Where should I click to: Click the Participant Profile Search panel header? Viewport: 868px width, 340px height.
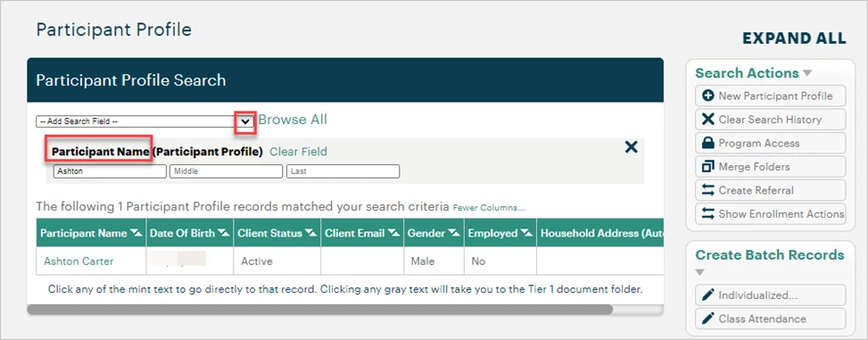click(345, 80)
